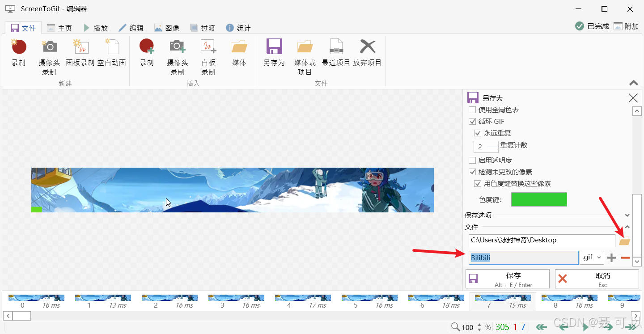The height and width of the screenshot is (334, 644).
Task: Switch to the 主页 ribbon tab
Action: [x=59, y=28]
